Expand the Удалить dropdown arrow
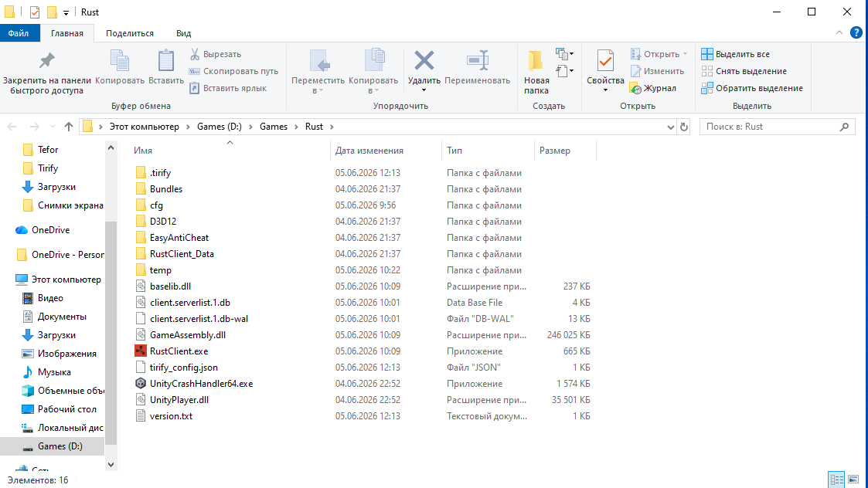 [x=424, y=90]
